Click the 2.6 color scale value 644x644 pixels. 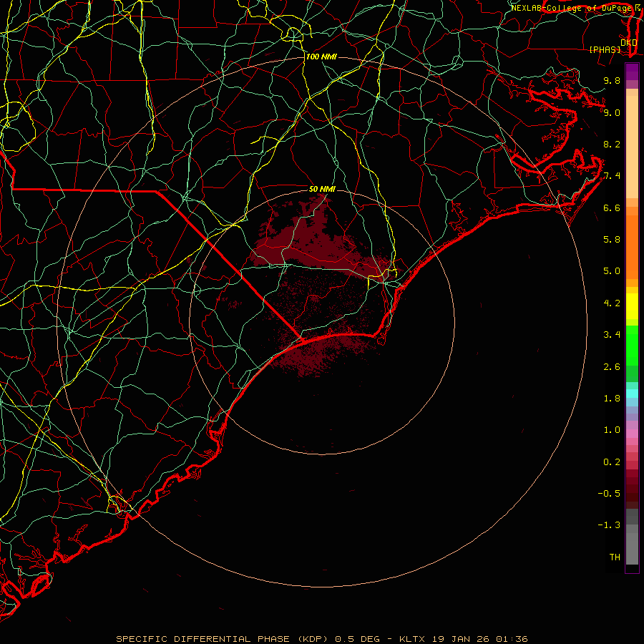point(612,367)
